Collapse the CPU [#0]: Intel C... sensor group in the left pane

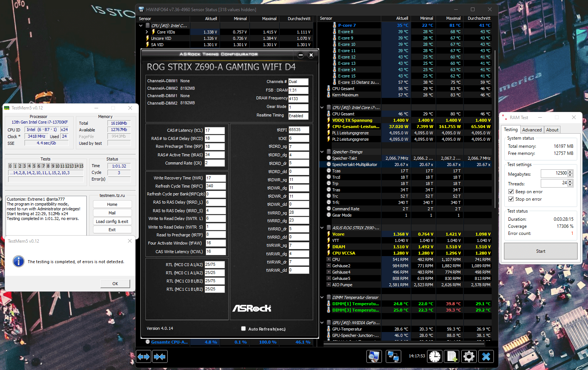141,26
